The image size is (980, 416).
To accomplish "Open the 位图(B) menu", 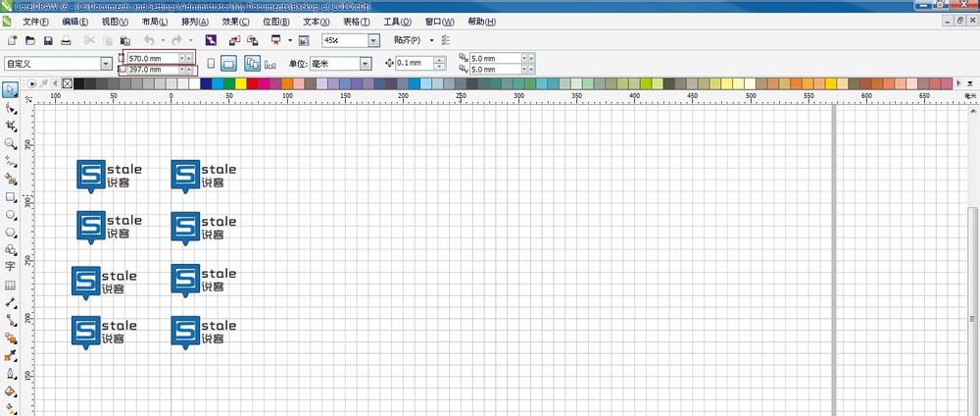I will coord(276,22).
